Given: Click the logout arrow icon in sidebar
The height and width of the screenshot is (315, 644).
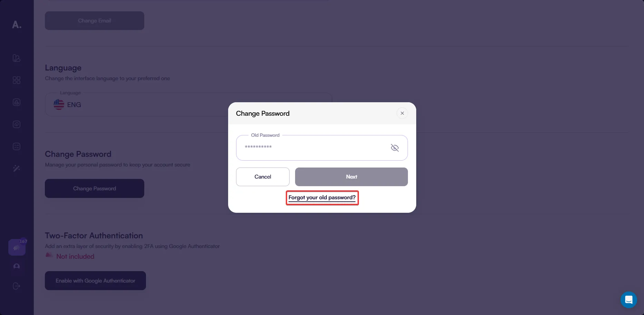Looking at the screenshot, I should pos(17,286).
